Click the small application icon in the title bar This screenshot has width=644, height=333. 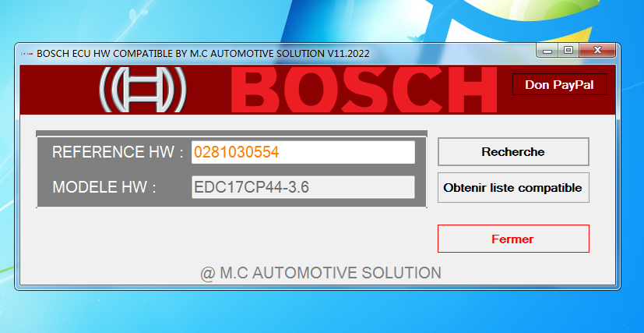coord(26,54)
